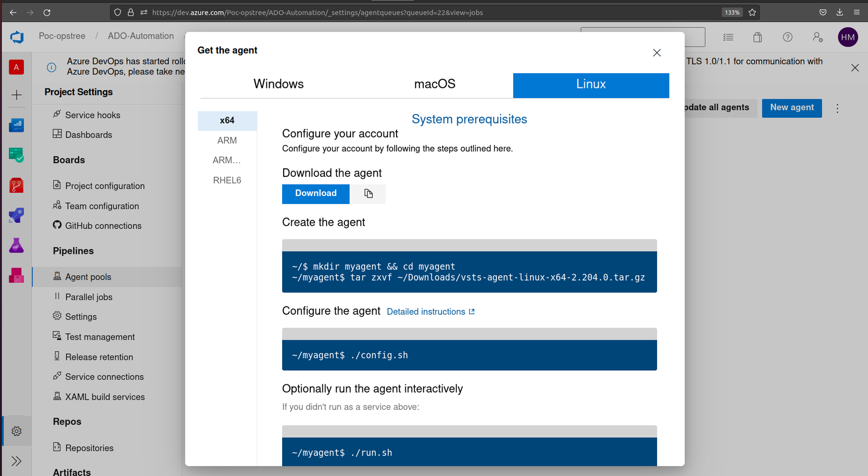This screenshot has height=476, width=868.
Task: Open Test Plans flask icon in sidebar
Action: point(16,245)
